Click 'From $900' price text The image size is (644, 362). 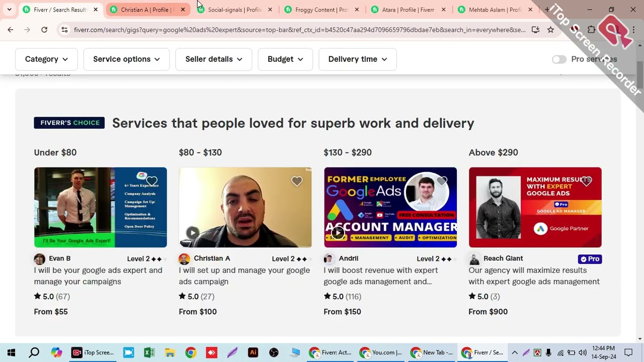[488, 312]
